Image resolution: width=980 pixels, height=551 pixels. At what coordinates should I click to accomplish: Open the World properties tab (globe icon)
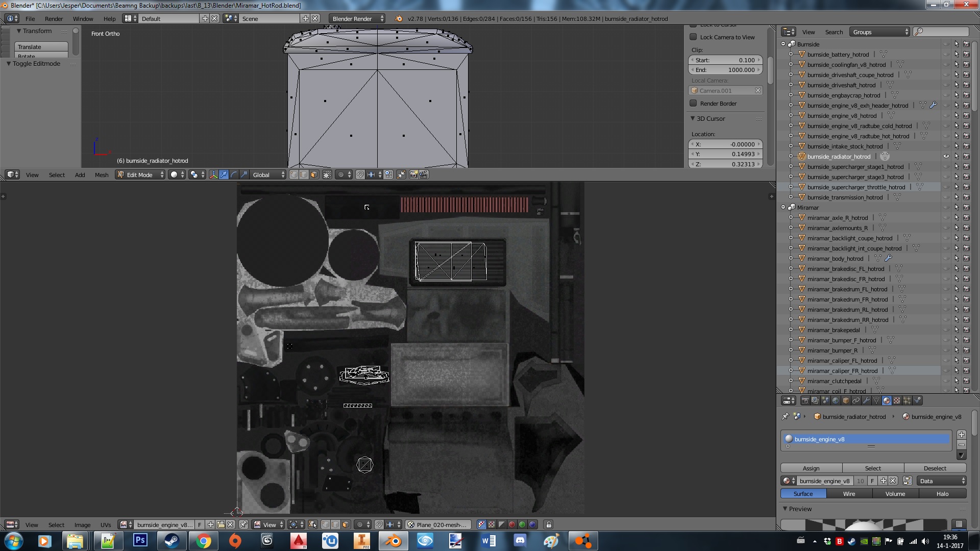[836, 400]
